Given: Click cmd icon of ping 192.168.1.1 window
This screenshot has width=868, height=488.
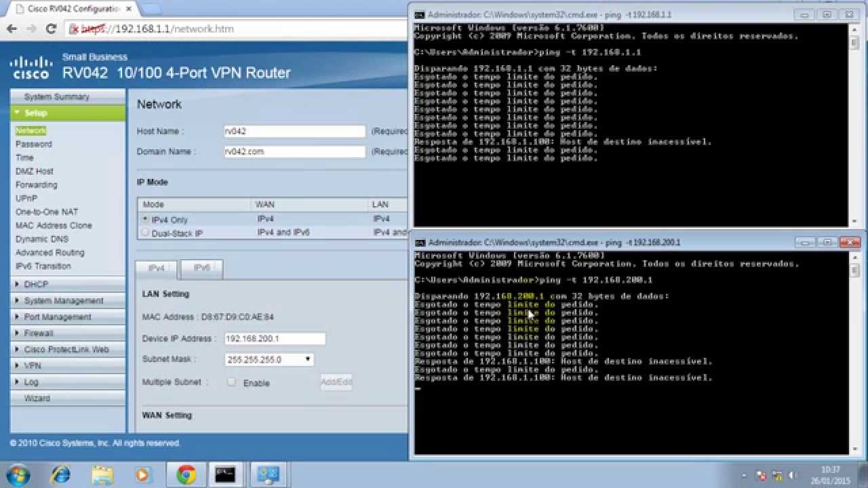Looking at the screenshot, I should 420,14.
